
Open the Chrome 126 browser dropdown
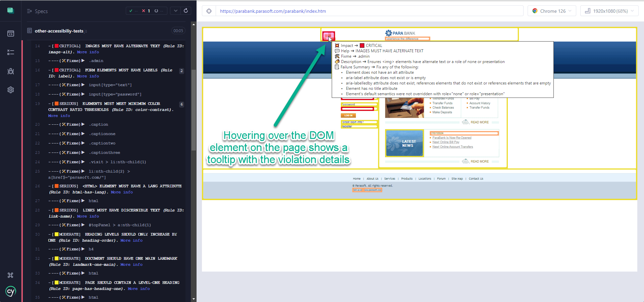pos(552,11)
